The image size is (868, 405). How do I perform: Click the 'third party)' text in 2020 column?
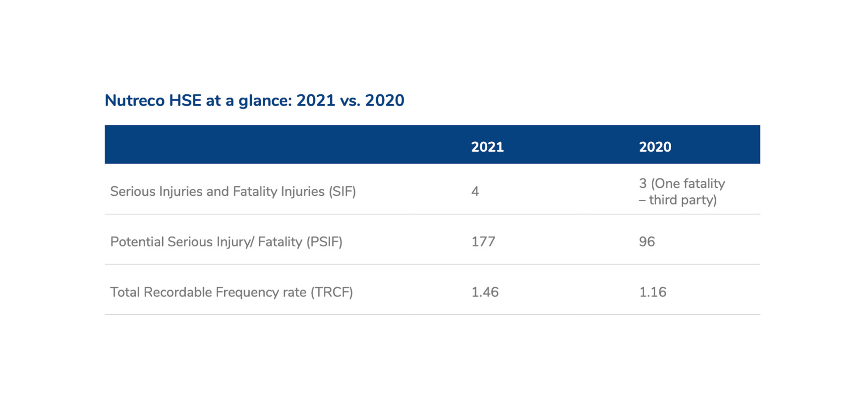point(683,200)
